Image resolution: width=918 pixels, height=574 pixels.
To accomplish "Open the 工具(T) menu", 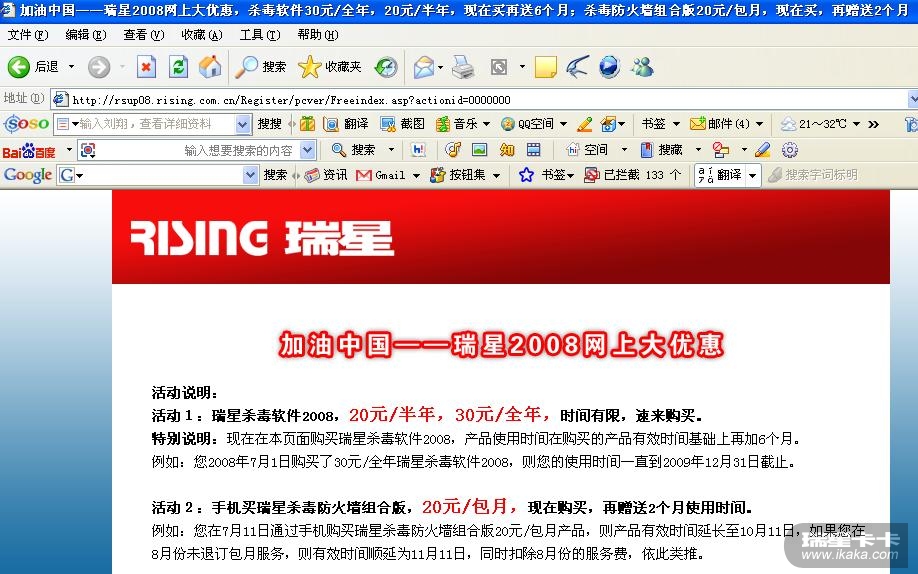I will click(260, 35).
